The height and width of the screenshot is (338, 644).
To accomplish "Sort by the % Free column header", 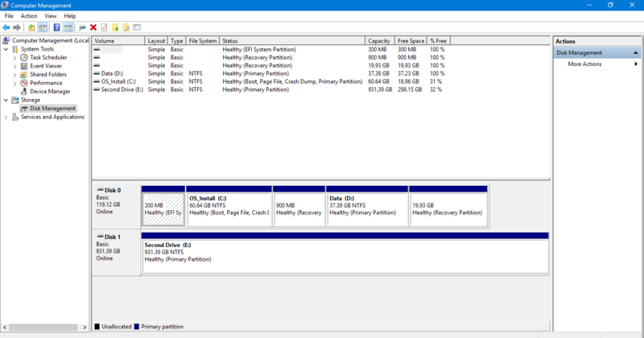I will tap(439, 41).
